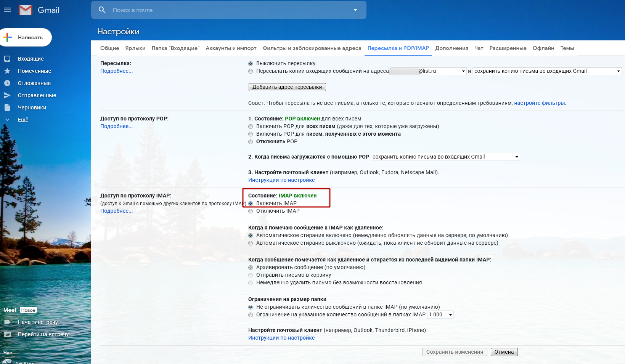Click the Перейти на встречу keyboard icon
Image resolution: width=625 pixels, height=364 pixels.
[x=7, y=334]
